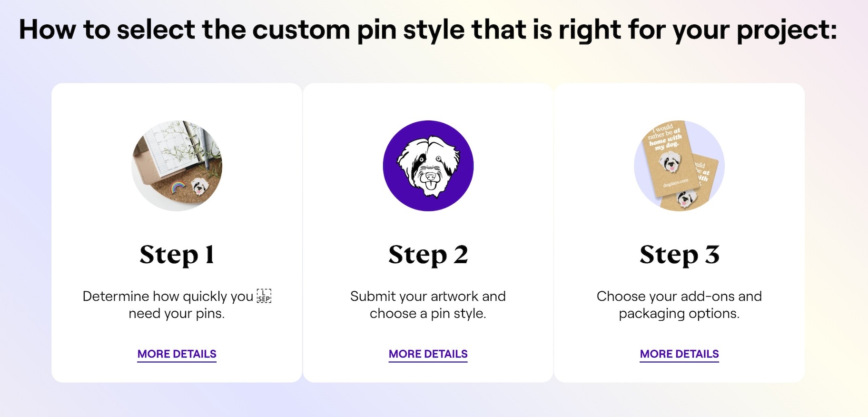This screenshot has height=417, width=868.
Task: Select the Step 1 heading
Action: tap(177, 255)
